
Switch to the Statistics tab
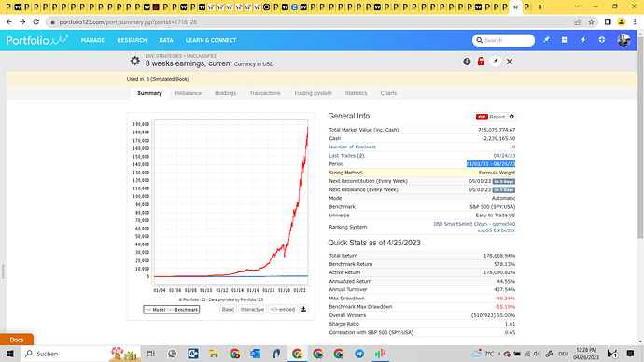[x=356, y=93]
